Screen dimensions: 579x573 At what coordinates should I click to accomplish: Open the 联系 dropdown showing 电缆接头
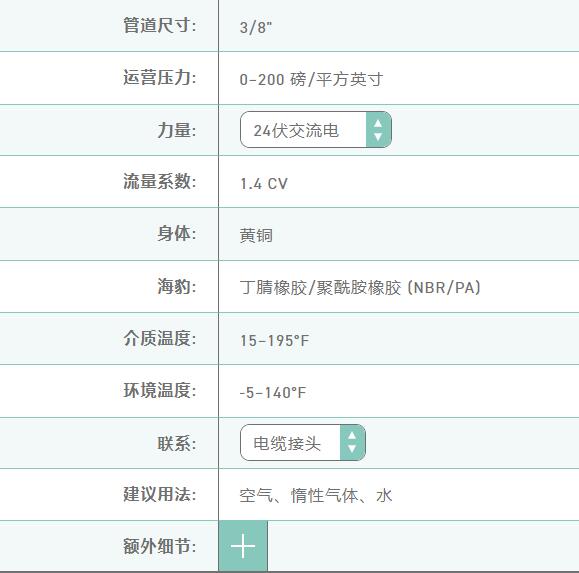303,442
